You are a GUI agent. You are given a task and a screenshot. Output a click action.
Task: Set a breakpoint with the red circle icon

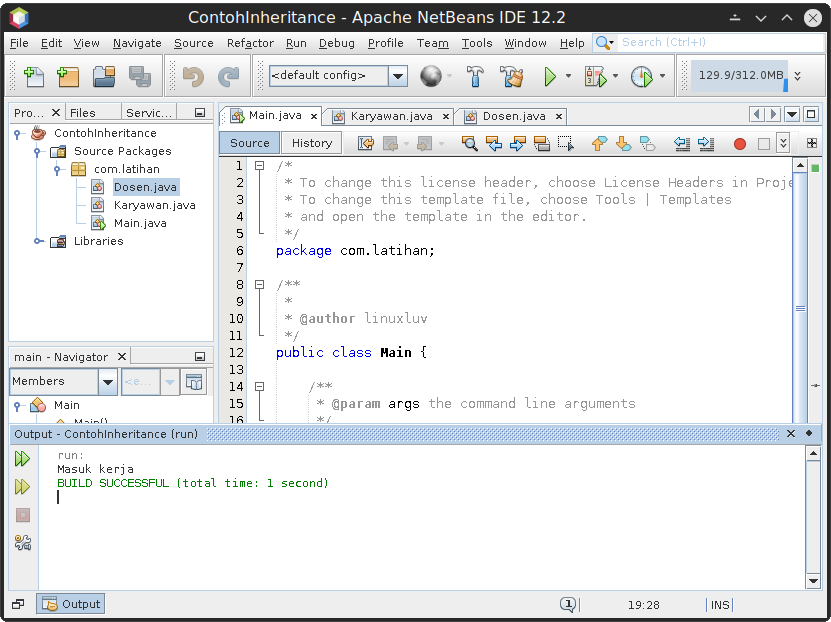(x=739, y=143)
